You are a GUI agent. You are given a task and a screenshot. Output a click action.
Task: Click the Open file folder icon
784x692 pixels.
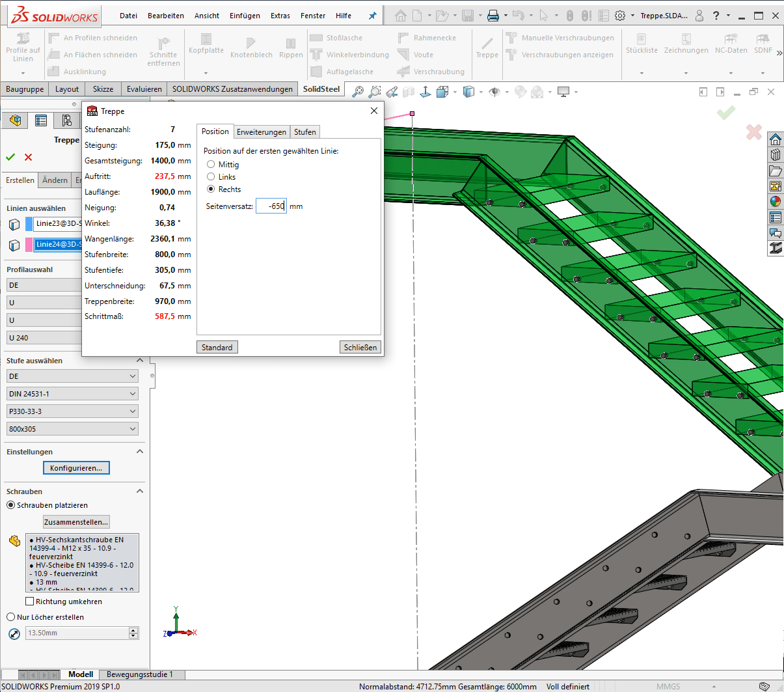pos(442,16)
